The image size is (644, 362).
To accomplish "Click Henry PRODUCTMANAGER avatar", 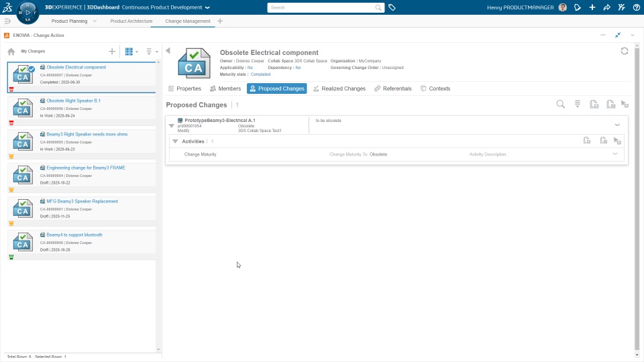I will pyautogui.click(x=563, y=7).
